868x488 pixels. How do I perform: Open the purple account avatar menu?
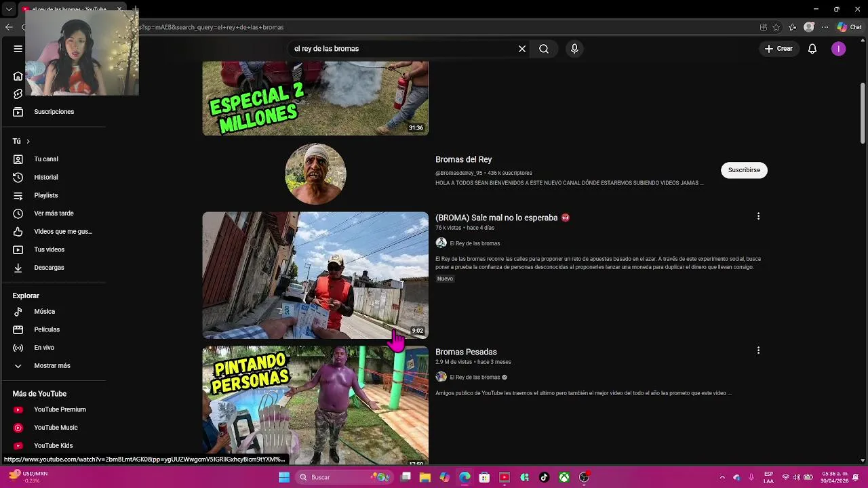tap(839, 49)
